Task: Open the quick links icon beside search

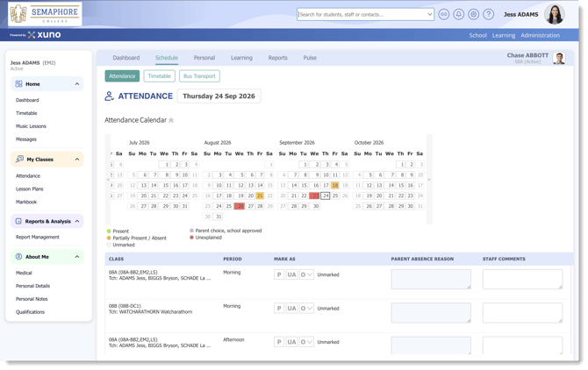Action: coord(443,14)
